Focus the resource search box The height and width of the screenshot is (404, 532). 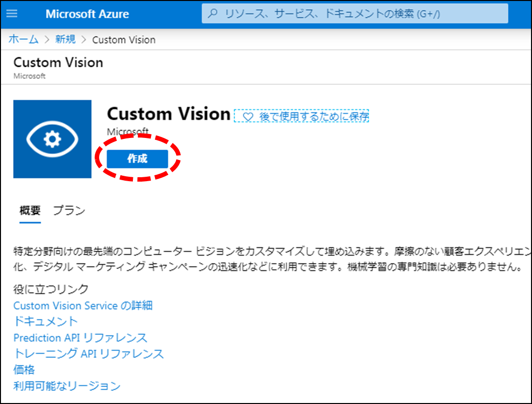355,14
